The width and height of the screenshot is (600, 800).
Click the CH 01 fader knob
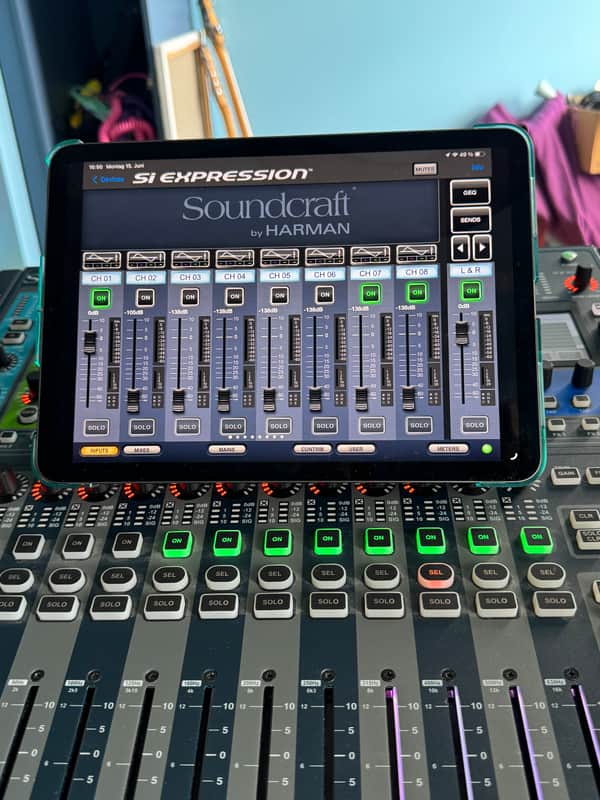click(x=90, y=342)
